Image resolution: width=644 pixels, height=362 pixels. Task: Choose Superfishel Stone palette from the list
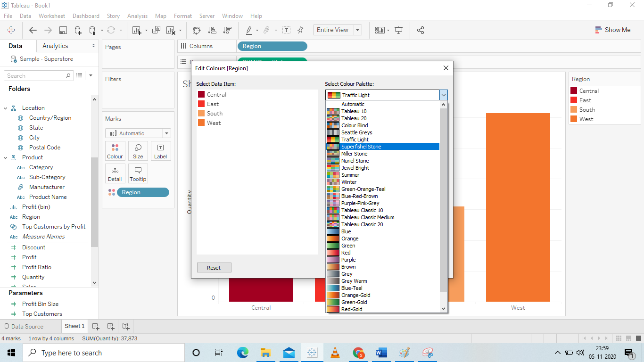383,147
